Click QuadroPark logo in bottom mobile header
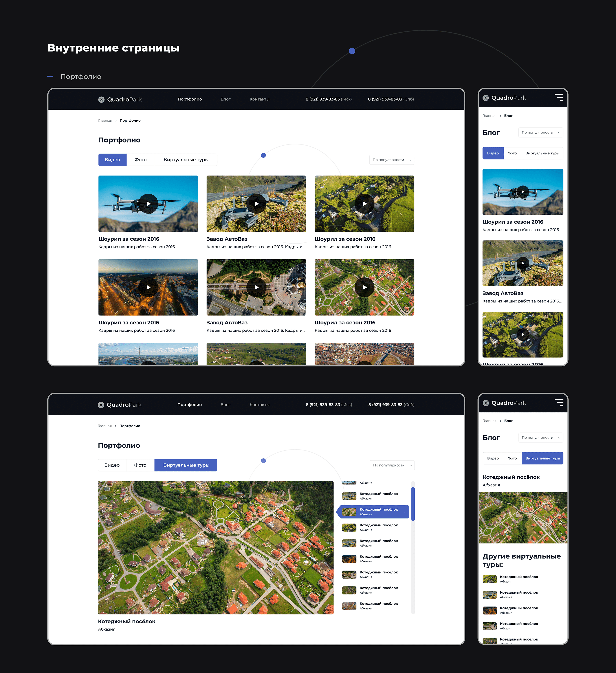Screen dimensions: 616x673 [504, 403]
